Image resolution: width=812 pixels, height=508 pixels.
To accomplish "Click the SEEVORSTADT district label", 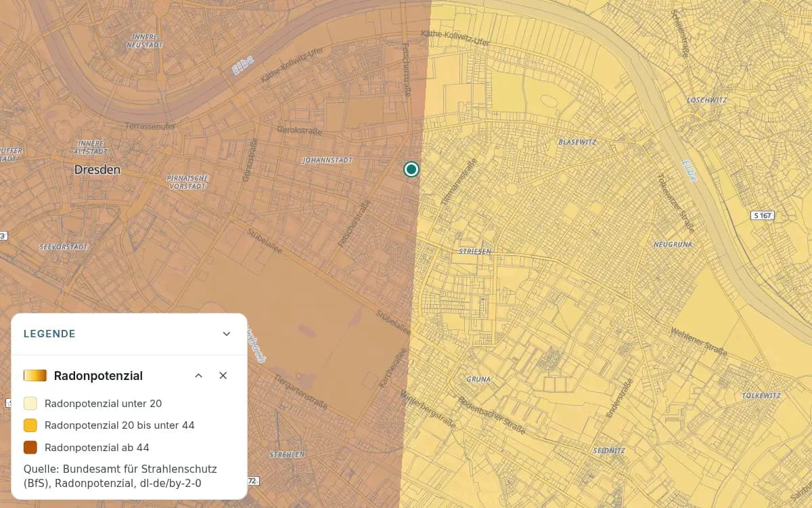I will point(63,247).
